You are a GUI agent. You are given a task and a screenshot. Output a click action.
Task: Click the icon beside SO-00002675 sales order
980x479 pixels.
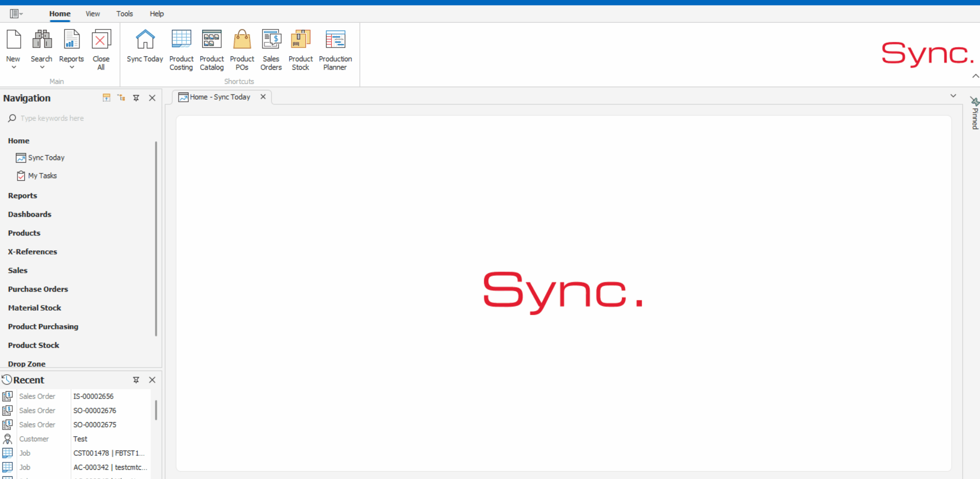(x=8, y=425)
